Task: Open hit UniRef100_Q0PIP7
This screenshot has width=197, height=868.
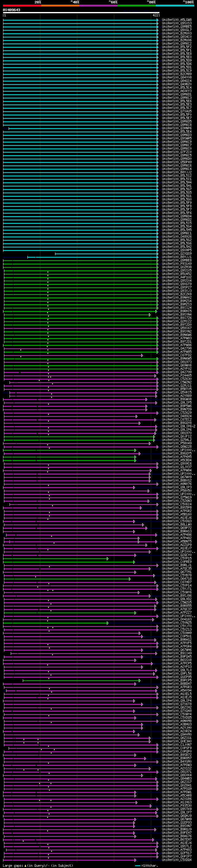Action: (x=177, y=857)
